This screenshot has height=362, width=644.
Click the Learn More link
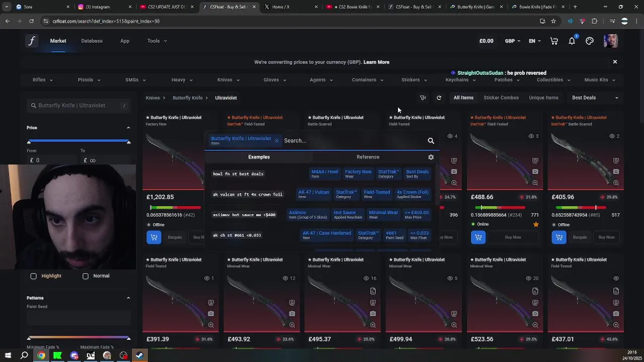(x=376, y=62)
